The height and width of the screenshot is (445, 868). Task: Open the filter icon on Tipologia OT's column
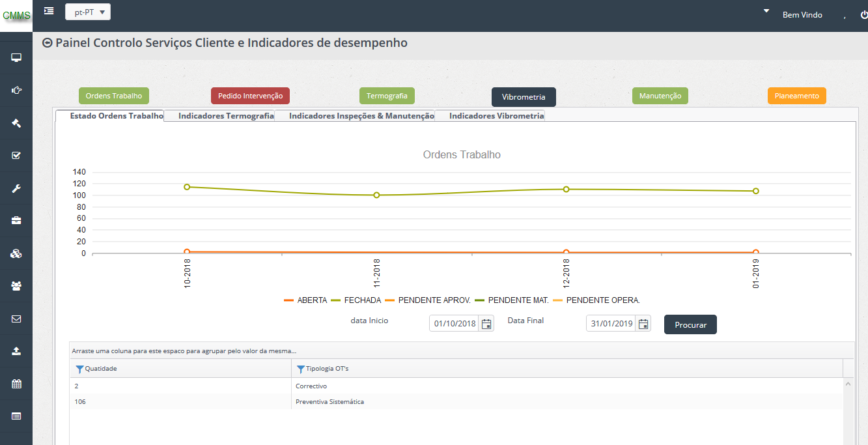click(300, 369)
